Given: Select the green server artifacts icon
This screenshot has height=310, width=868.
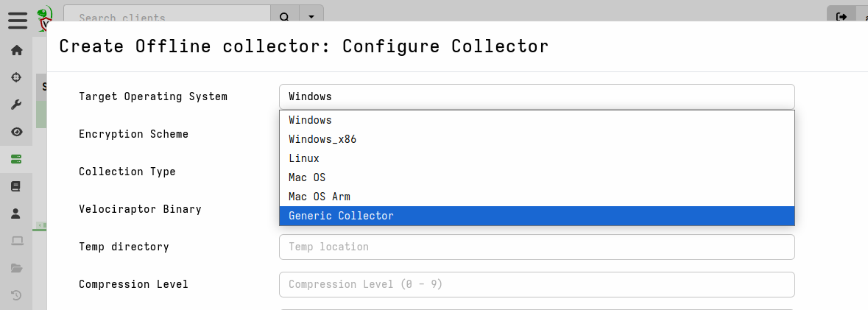Looking at the screenshot, I should (x=16, y=159).
